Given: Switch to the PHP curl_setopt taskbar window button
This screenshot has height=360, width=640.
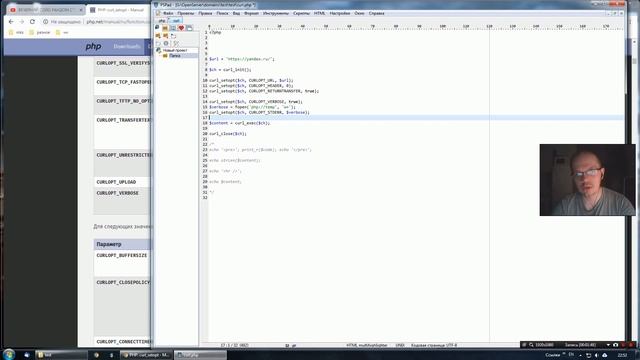Looking at the screenshot, I should point(147,355).
